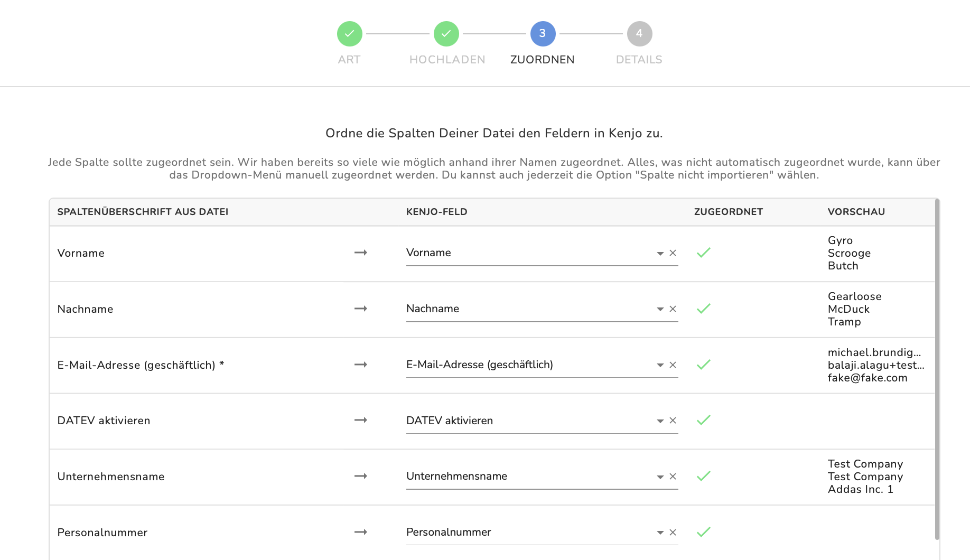The width and height of the screenshot is (970, 560).
Task: Click the green checkmark in Nachname row
Action: coord(704,309)
